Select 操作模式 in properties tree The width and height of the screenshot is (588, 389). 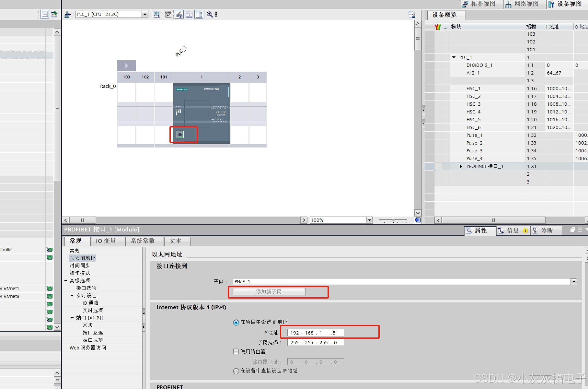tap(80, 273)
